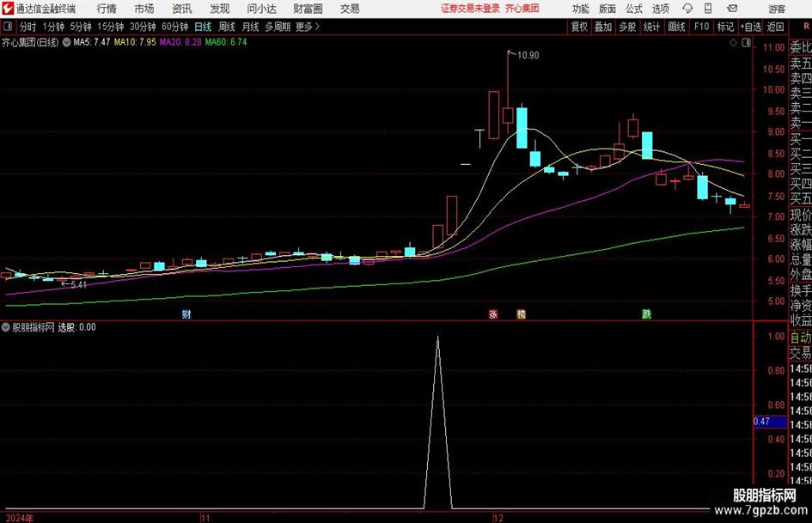812x523 pixels.
Task: Click the 齐心集团 stock name in title bar
Action: 522,9
